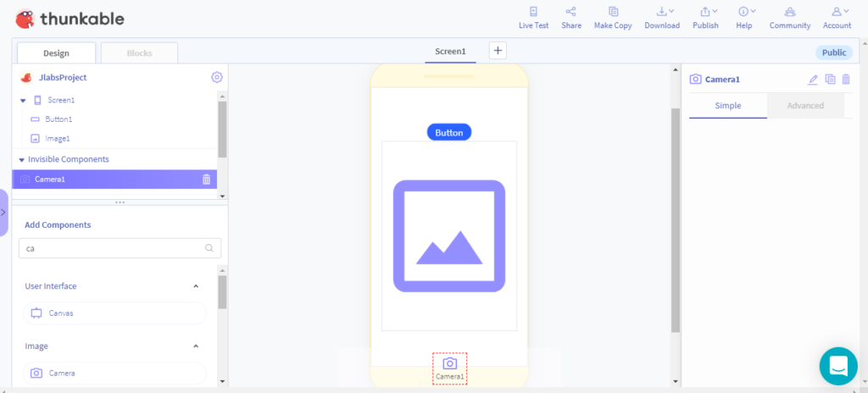Click the component search field
This screenshot has height=393, width=868.
(120, 248)
